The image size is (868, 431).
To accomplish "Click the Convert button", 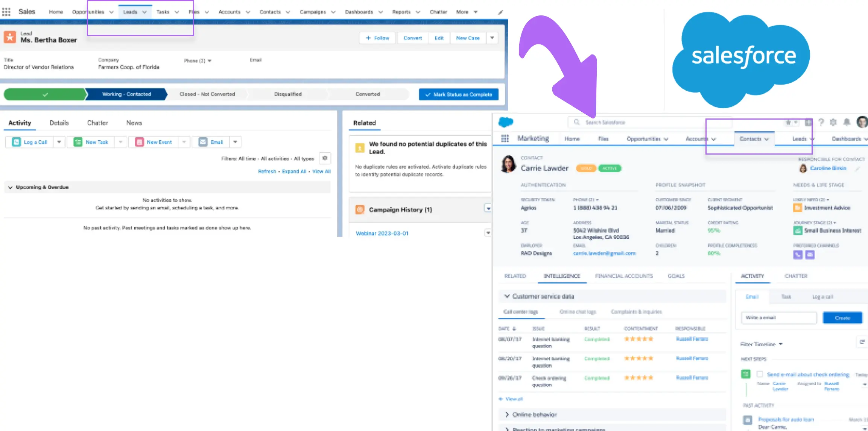I will click(413, 38).
